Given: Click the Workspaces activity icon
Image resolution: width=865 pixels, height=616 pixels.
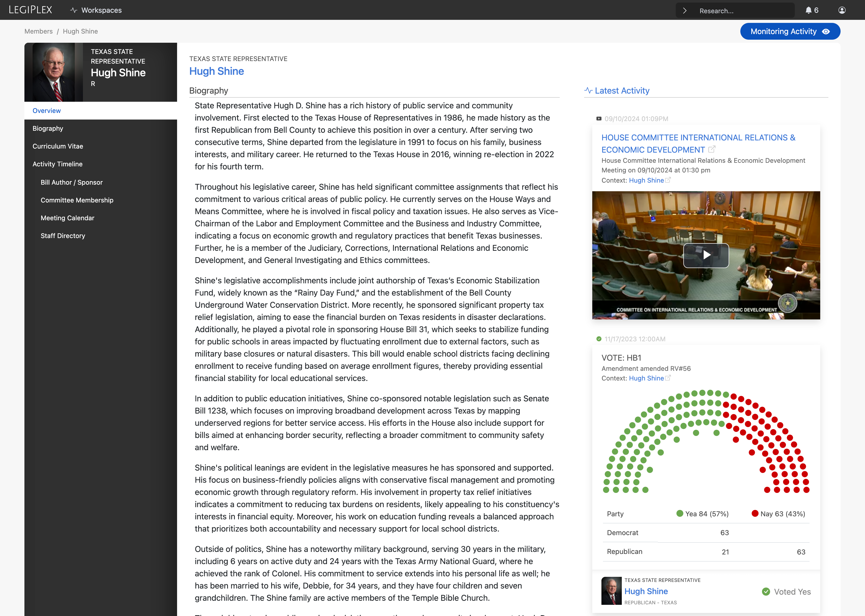Looking at the screenshot, I should pyautogui.click(x=74, y=10).
